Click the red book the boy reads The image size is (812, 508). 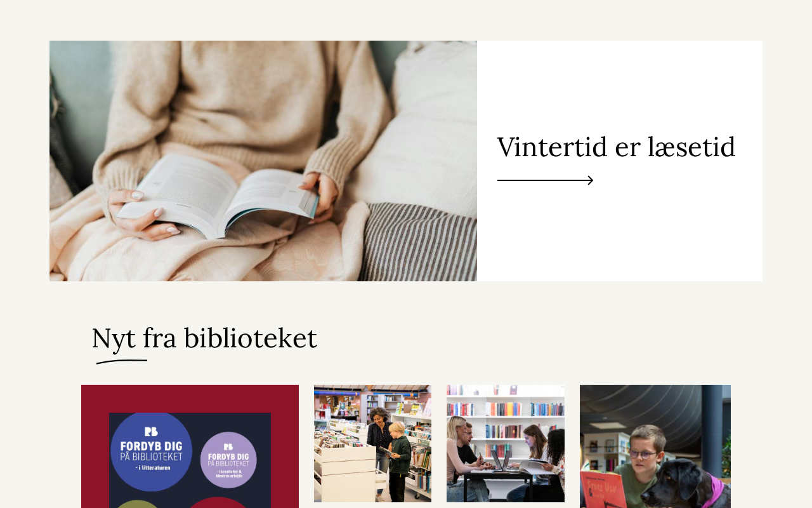coord(601,490)
